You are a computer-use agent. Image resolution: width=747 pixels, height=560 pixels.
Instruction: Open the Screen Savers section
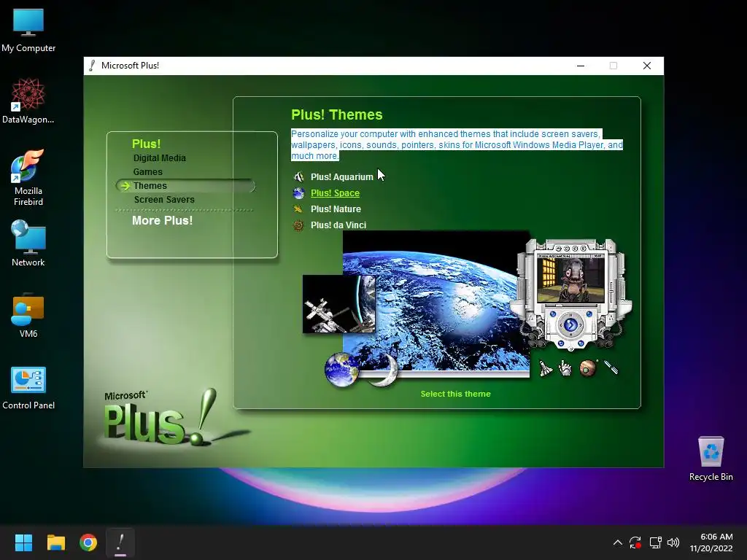click(x=164, y=200)
